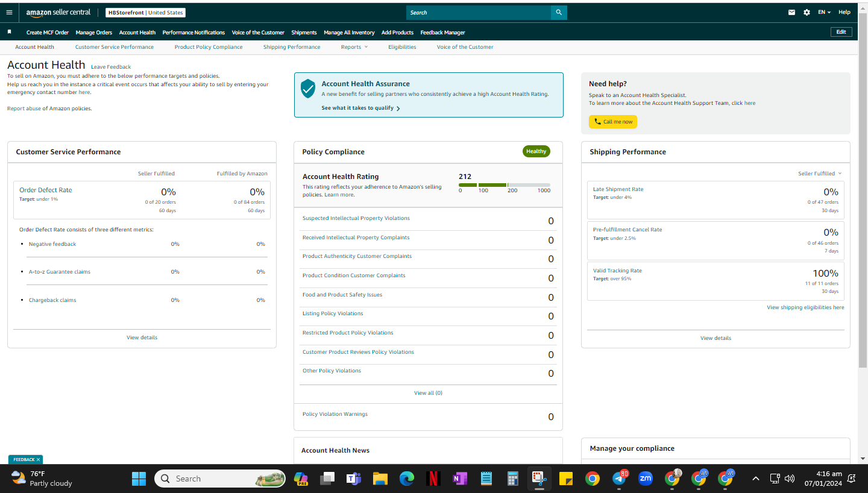The width and height of the screenshot is (868, 493).
Task: Click the Call me now button
Action: pos(613,122)
